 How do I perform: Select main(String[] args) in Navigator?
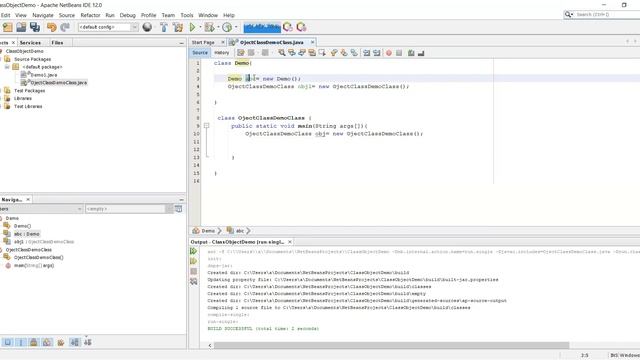(x=34, y=265)
